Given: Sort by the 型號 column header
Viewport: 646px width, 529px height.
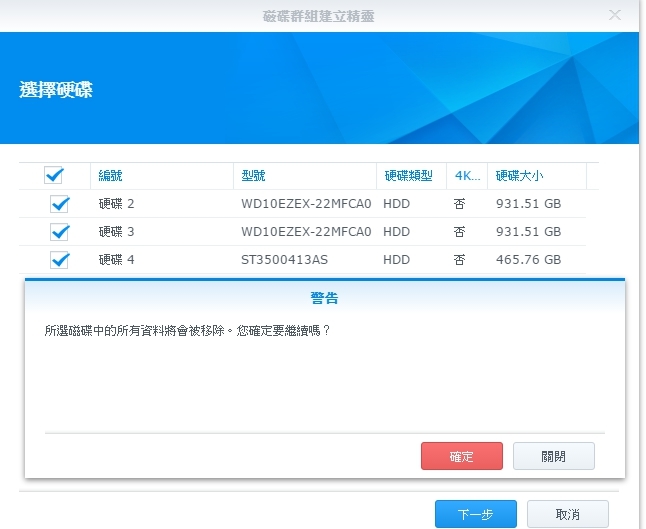Looking at the screenshot, I should [x=254, y=176].
